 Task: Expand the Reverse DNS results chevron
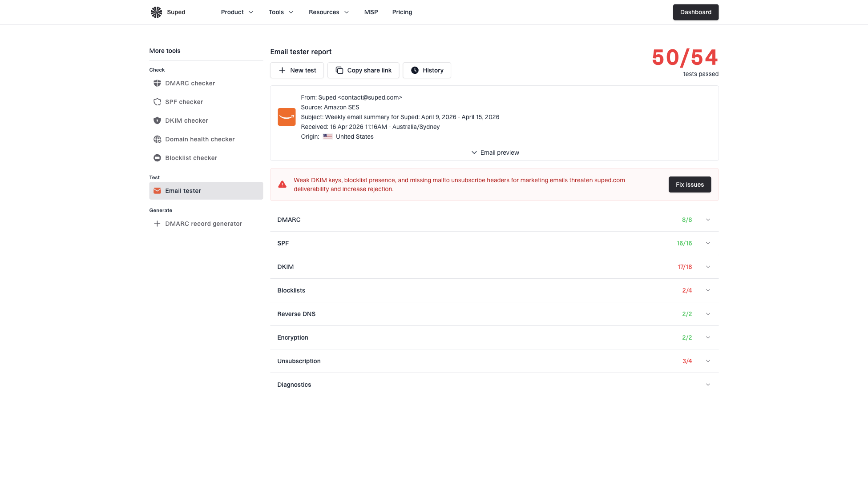click(x=708, y=314)
